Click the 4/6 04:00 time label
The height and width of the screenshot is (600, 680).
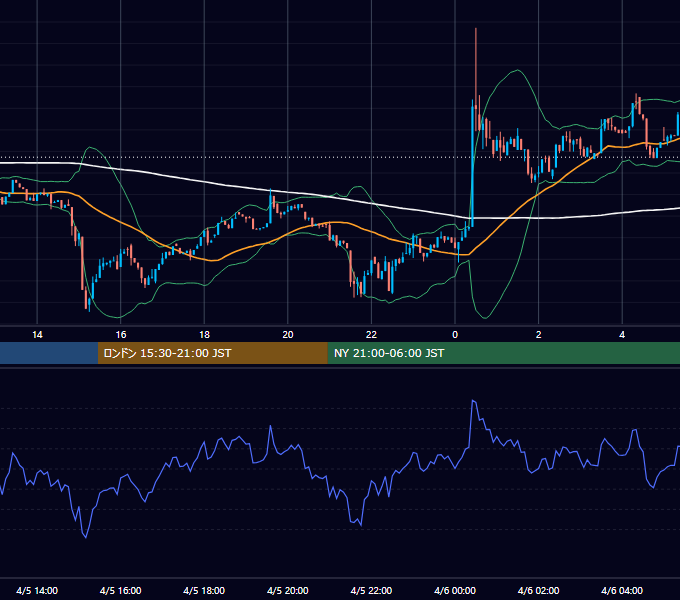coord(622,590)
